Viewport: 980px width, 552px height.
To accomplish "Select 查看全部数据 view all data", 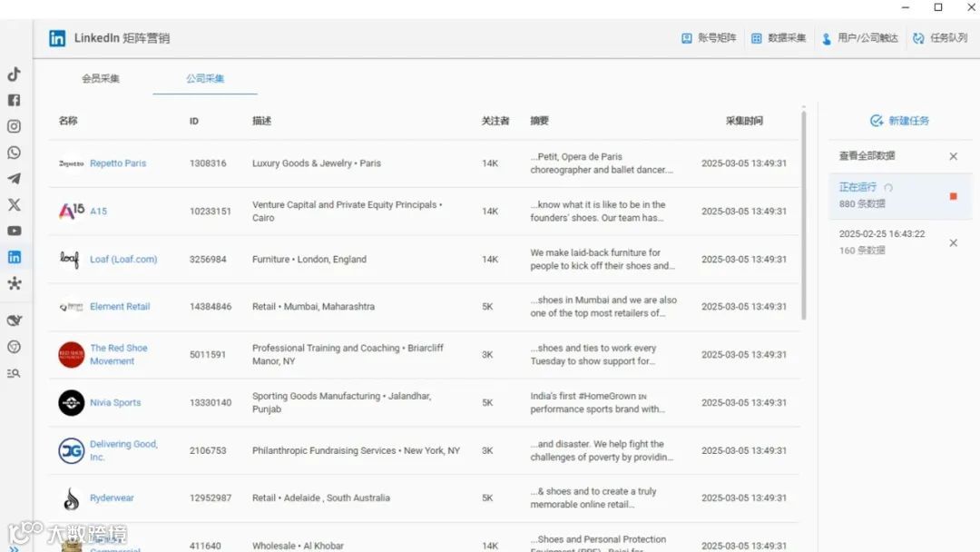I will (x=867, y=155).
